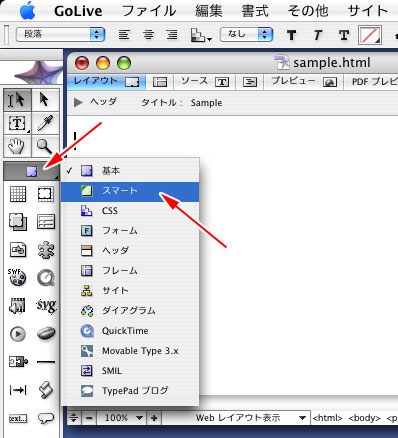Align text center
Screen dimensions: 398x438
pos(148,34)
